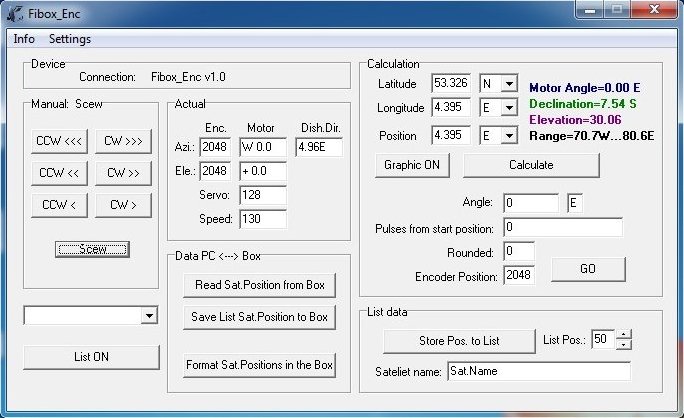The image size is (684, 418).
Task: Open the Latitude N/S direction dropdown
Action: point(509,84)
